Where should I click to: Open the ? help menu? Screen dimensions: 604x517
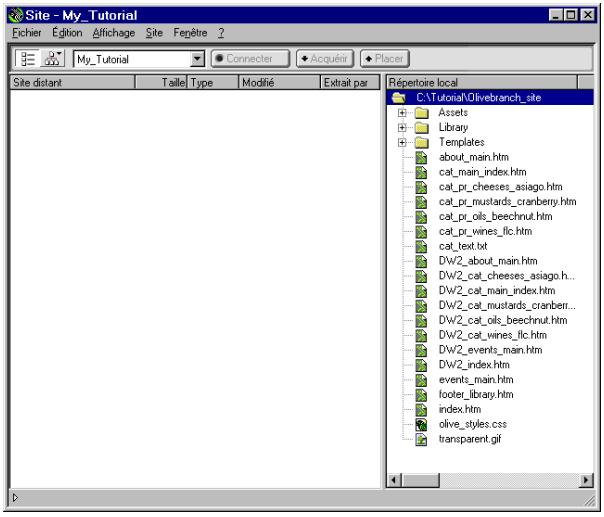point(221,33)
